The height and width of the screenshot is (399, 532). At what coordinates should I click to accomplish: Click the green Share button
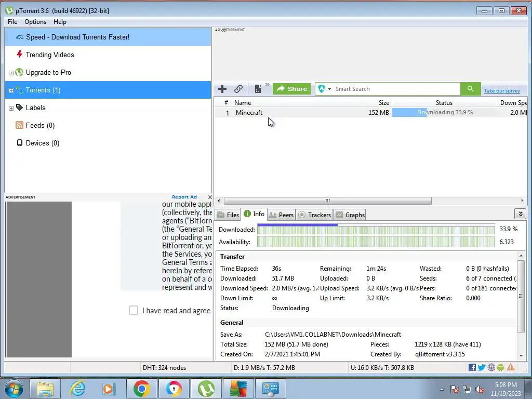point(292,89)
